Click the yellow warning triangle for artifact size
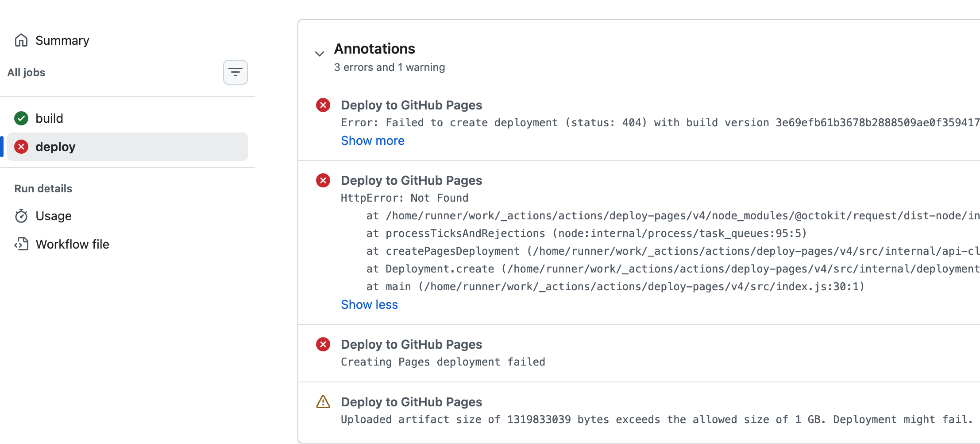 (x=323, y=402)
